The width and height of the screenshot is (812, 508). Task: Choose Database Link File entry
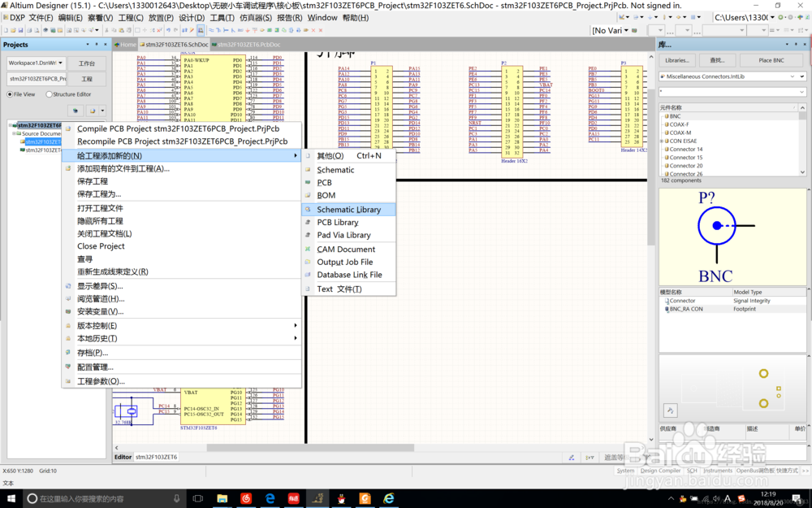click(x=348, y=275)
